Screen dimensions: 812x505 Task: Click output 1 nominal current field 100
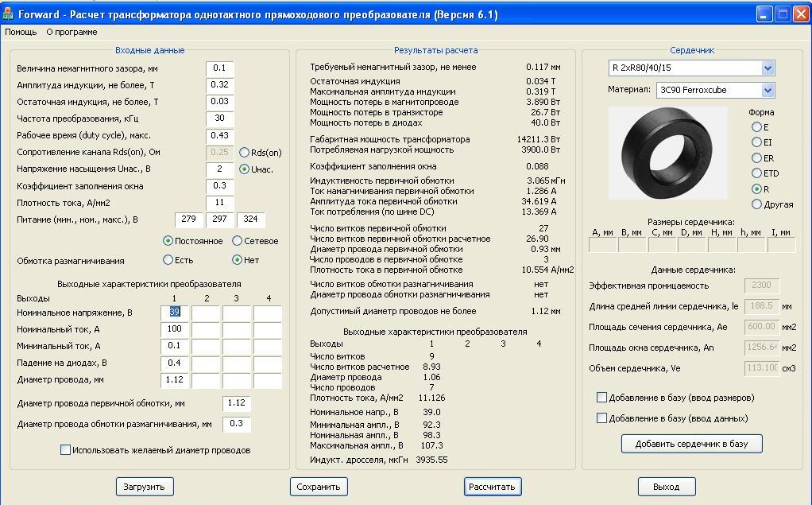(x=175, y=329)
